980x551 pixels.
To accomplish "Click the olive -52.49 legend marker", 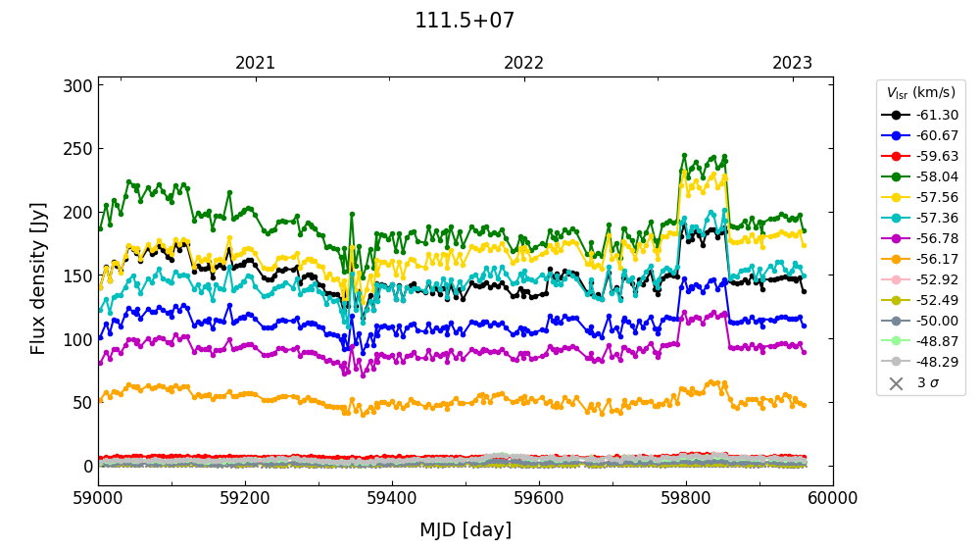I will coord(896,300).
